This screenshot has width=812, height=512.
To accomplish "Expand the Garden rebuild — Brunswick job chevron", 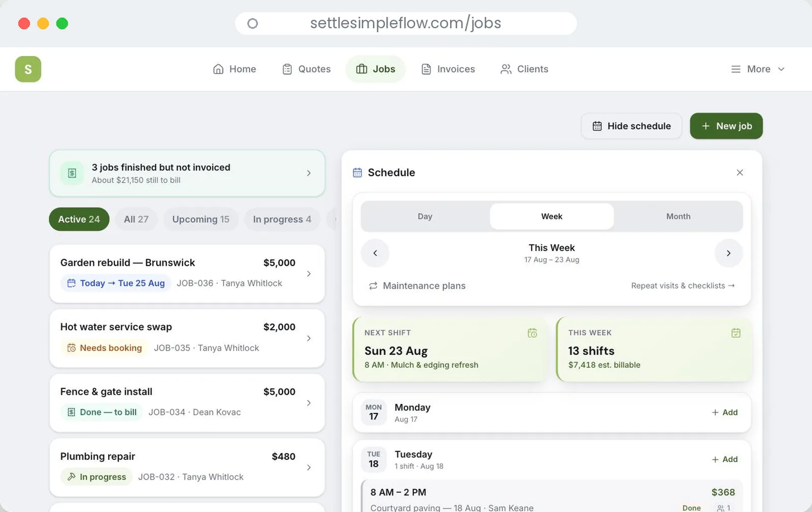I will [x=309, y=274].
